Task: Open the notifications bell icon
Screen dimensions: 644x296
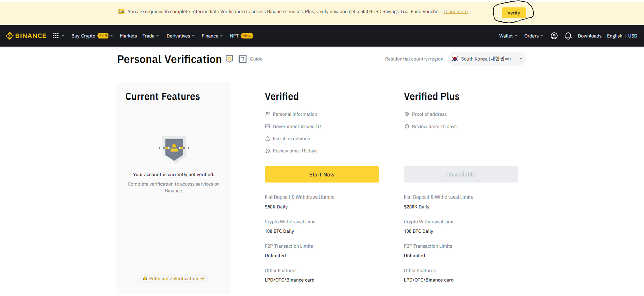Action: (568, 36)
